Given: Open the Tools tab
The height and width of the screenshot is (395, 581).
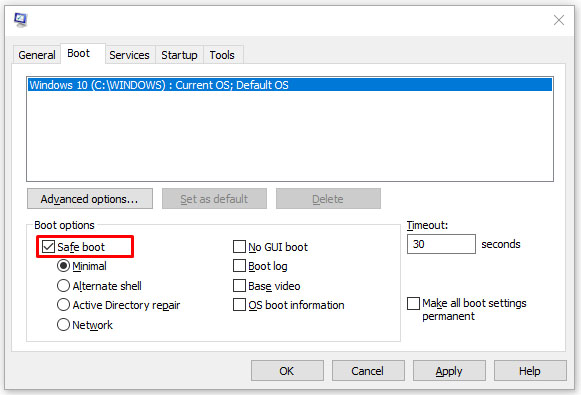Looking at the screenshot, I should coord(222,55).
